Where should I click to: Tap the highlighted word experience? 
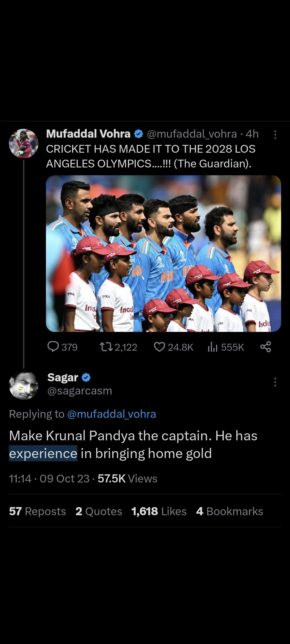[43, 453]
